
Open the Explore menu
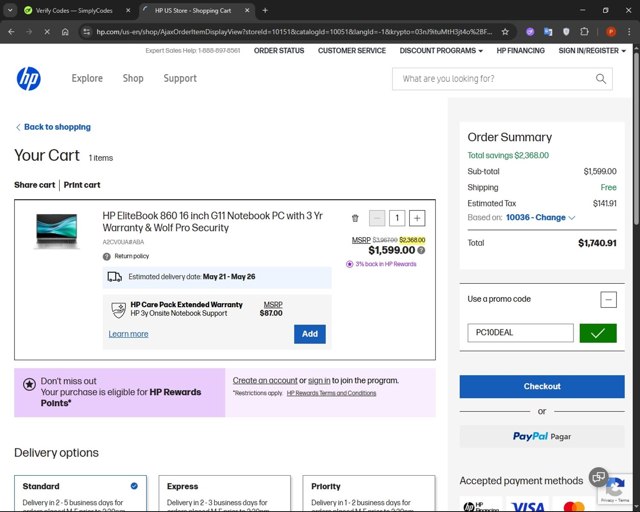(x=87, y=78)
